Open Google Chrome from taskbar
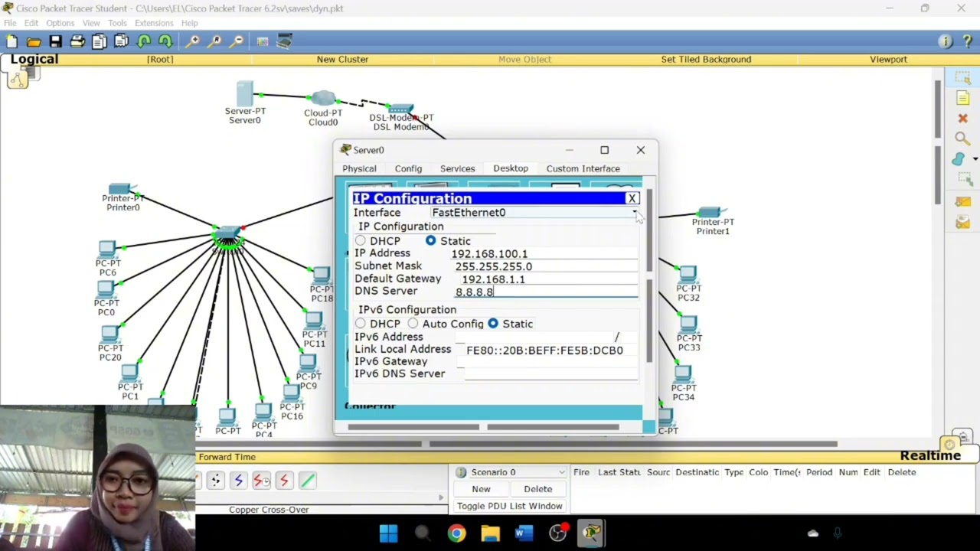This screenshot has width=980, height=551. coord(456,533)
